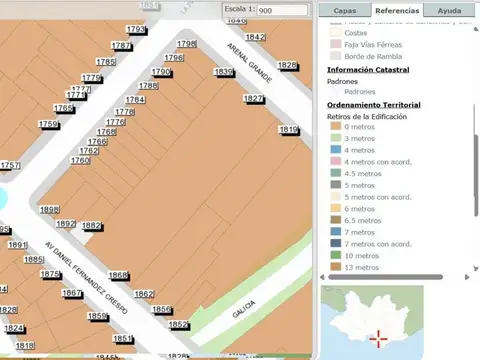The image size is (480, 360).
Task: Click the Padrones legend entry icon
Action: click(336, 91)
